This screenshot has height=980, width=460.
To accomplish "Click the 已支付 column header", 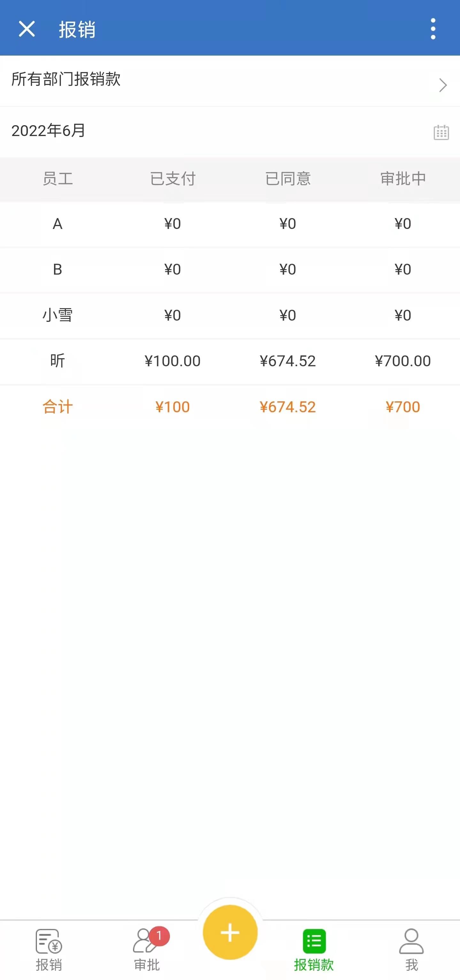I will click(173, 179).
